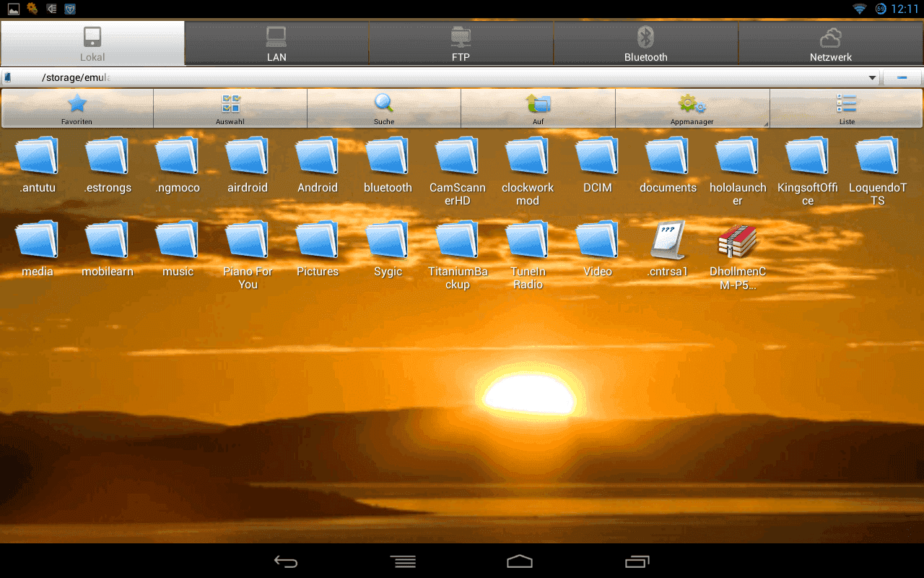Image resolution: width=924 pixels, height=578 pixels.
Task: Tap the recent apps button
Action: click(637, 561)
